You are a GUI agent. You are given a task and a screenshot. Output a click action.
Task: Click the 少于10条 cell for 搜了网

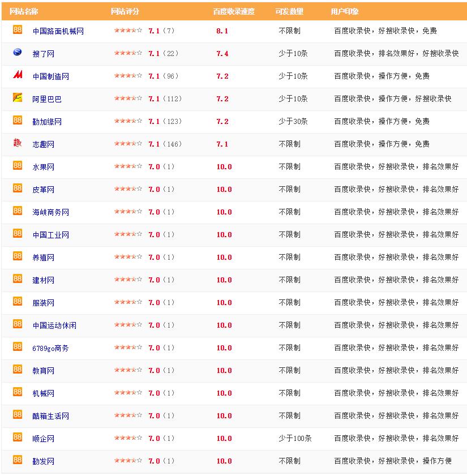pyautogui.click(x=293, y=53)
